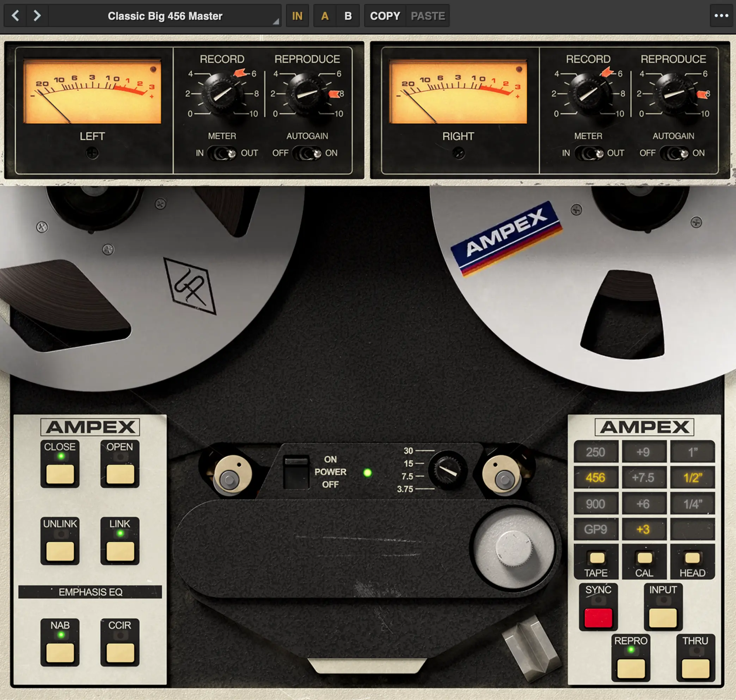Click the RIGHT meter calibration screw
This screenshot has width=736, height=700.
pyautogui.click(x=459, y=153)
